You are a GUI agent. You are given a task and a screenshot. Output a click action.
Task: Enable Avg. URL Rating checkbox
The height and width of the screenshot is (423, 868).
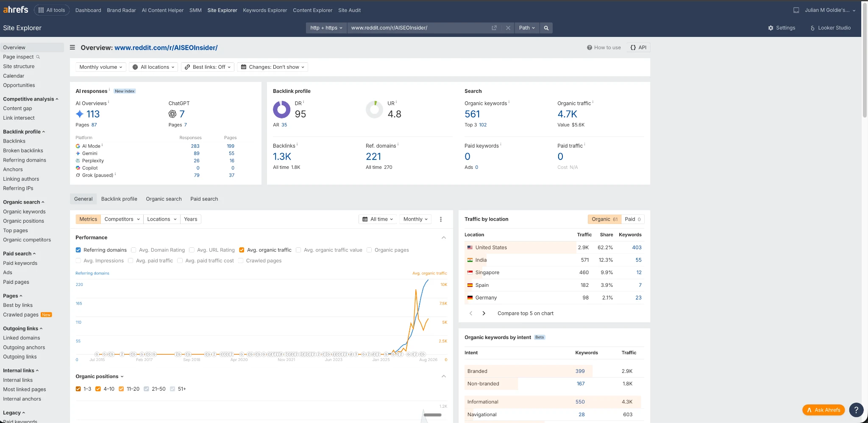coord(192,250)
